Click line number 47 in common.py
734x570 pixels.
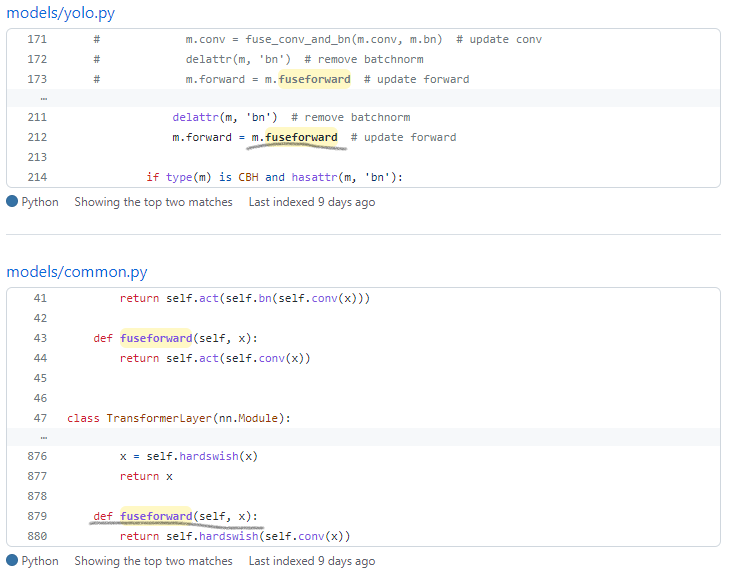(40, 418)
